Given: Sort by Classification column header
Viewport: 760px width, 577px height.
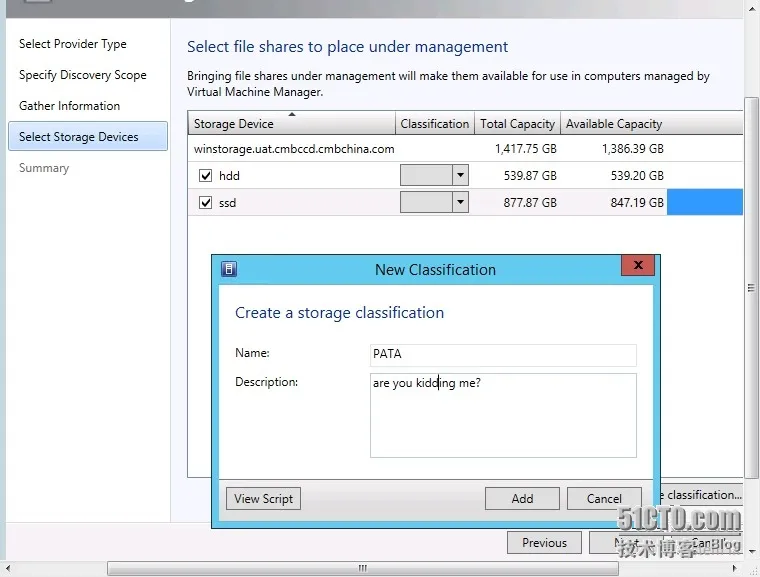Looking at the screenshot, I should pos(435,123).
